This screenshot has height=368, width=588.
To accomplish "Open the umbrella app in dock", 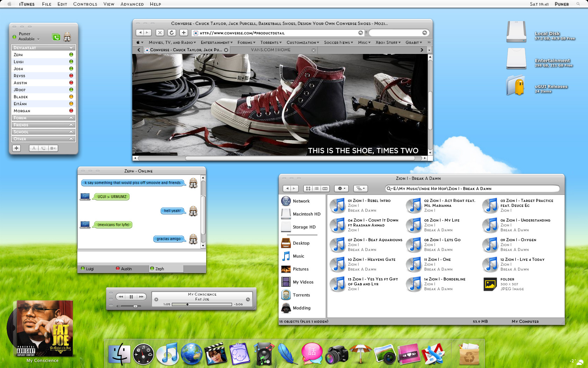I will coord(361,354).
